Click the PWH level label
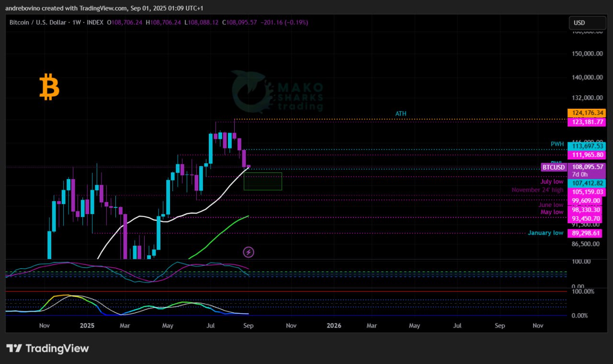Screen dimensions: 613x364 557,144
